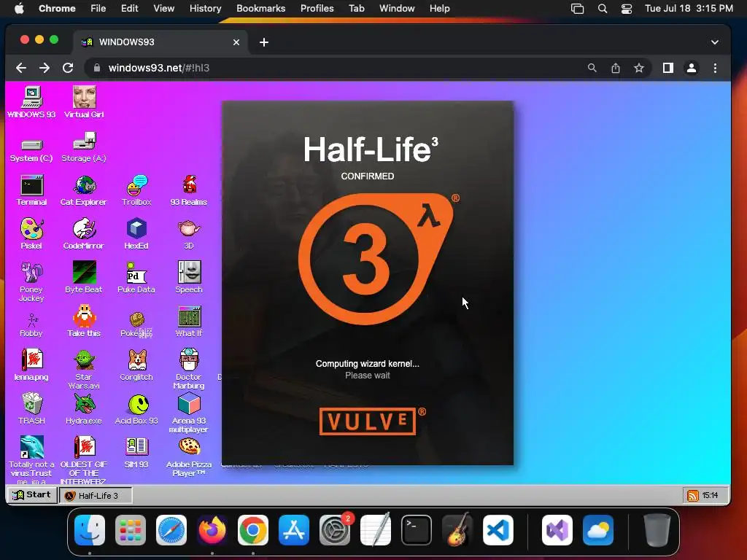Open the Take this icon
This screenshot has height=560, width=747.
pyautogui.click(x=84, y=321)
